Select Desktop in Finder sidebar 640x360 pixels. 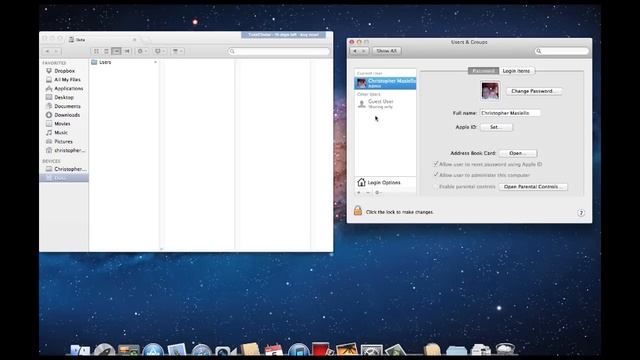64,98
